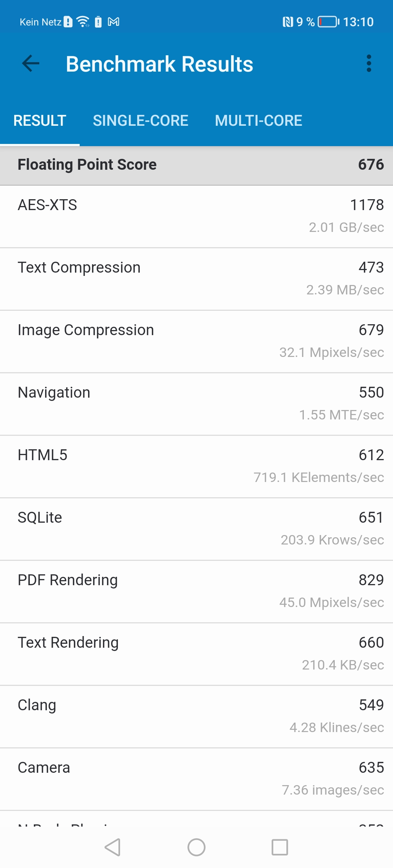Tap the battery indicator icon
The height and width of the screenshot is (868, 393).
(328, 22)
